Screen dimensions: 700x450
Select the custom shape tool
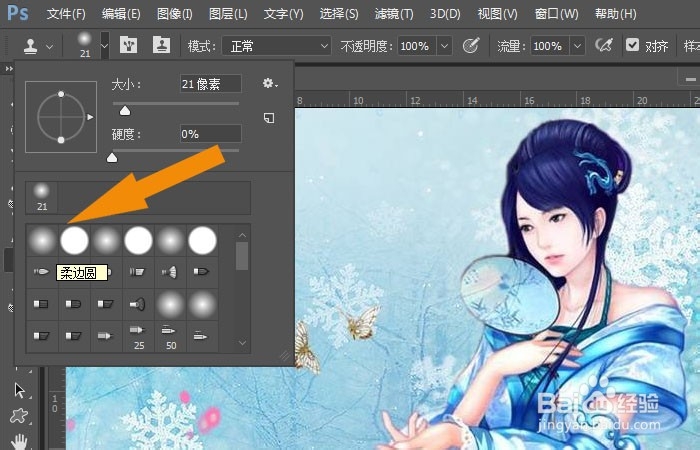(x=19, y=416)
